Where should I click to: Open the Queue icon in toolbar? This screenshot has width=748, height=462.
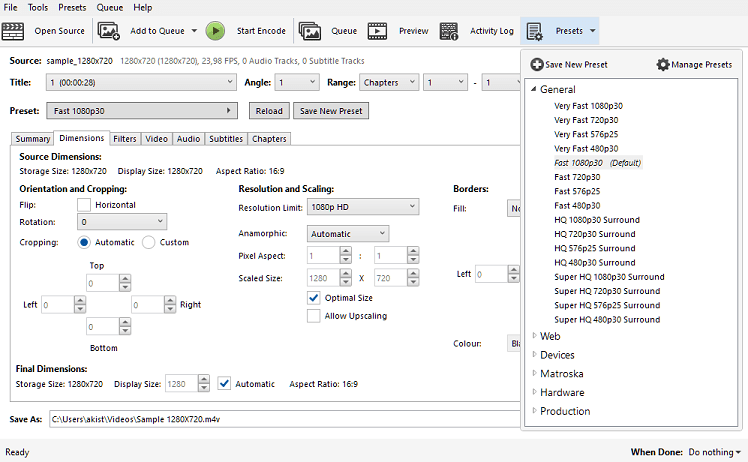[x=310, y=31]
